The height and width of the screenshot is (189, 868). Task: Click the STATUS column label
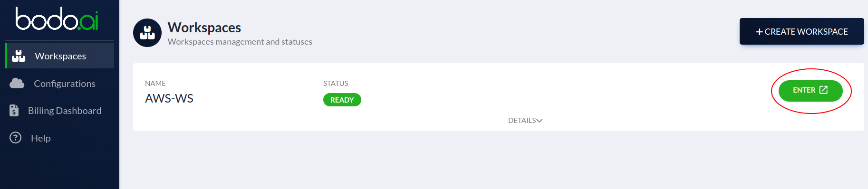coord(336,83)
